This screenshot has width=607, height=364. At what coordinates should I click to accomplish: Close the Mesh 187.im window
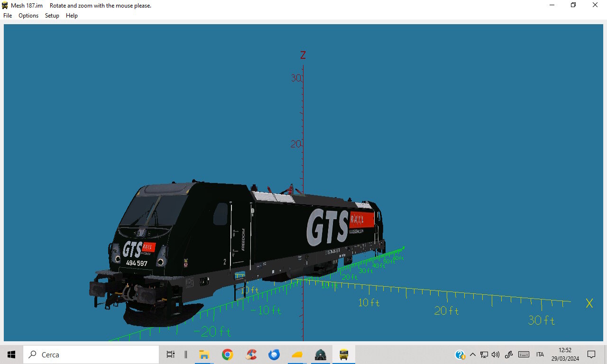(595, 5)
